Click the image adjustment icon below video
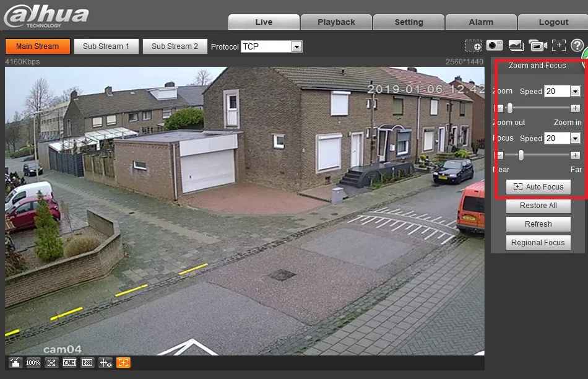 tap(15, 362)
